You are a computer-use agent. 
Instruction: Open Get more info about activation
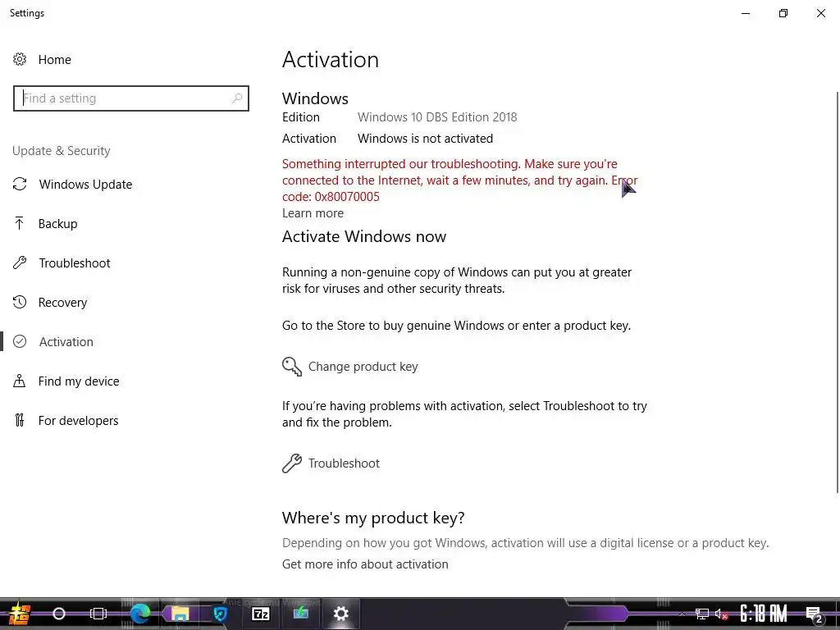tap(365, 564)
